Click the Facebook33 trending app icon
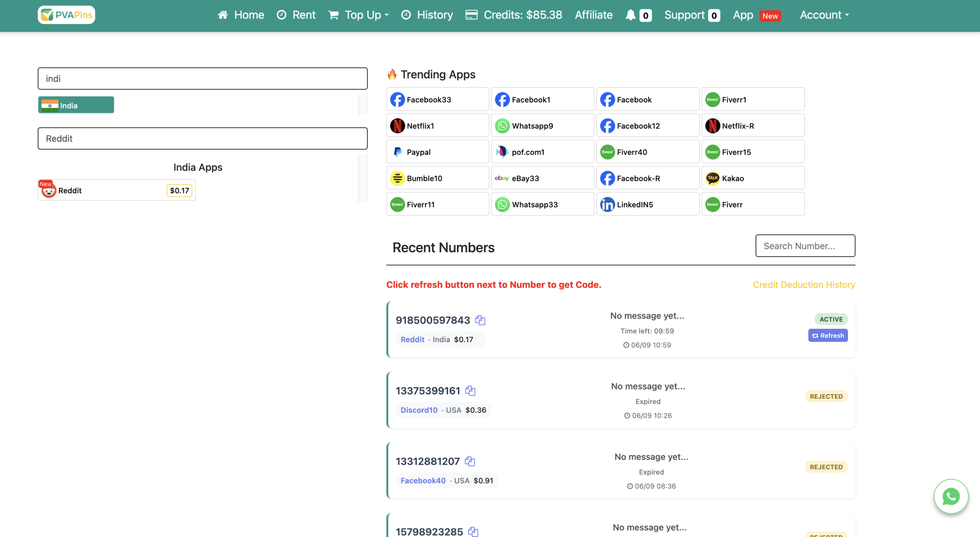 coord(437,99)
